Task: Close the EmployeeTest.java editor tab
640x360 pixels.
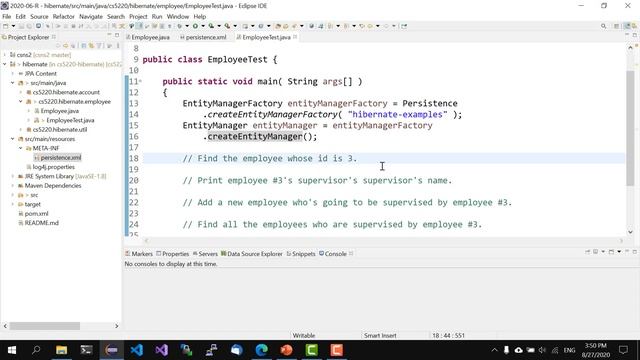Action: pos(295,37)
